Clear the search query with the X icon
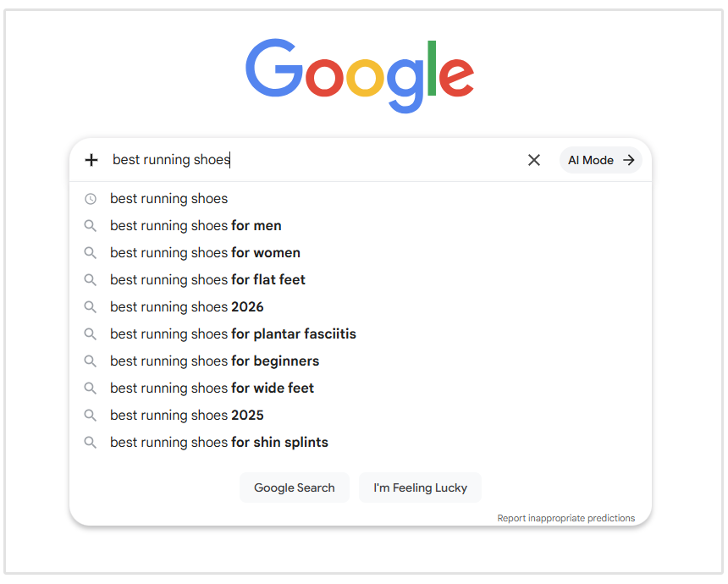This screenshot has width=728, height=584. tap(534, 160)
